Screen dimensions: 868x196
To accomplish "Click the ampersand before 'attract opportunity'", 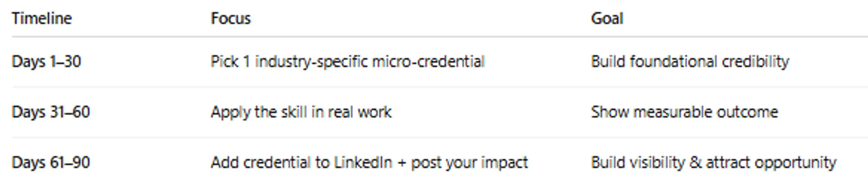I will pyautogui.click(x=695, y=163).
